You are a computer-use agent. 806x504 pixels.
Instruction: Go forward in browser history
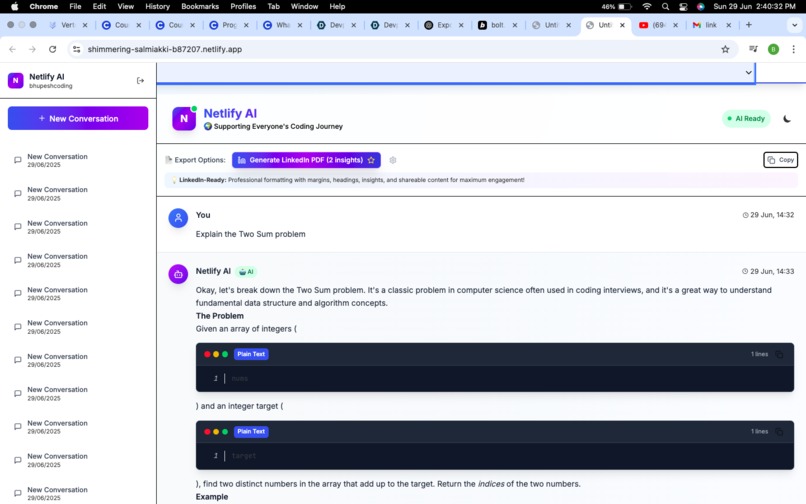[32, 49]
